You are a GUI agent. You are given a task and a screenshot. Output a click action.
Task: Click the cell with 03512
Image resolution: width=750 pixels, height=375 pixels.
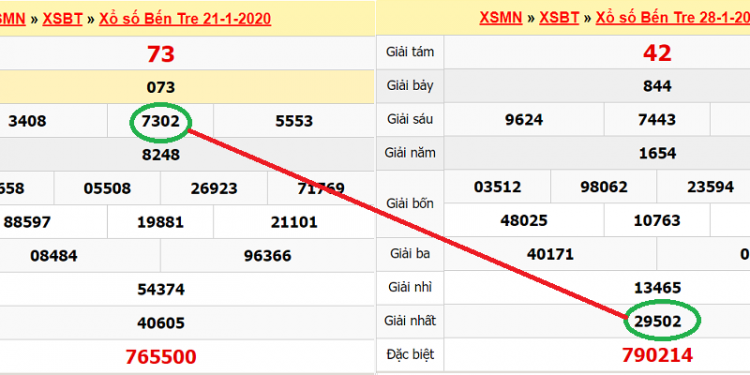point(497,187)
